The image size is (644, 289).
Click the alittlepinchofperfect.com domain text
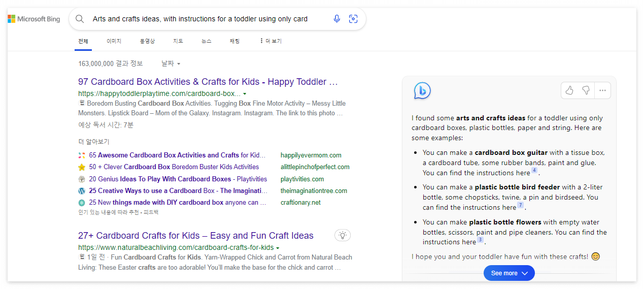click(315, 167)
